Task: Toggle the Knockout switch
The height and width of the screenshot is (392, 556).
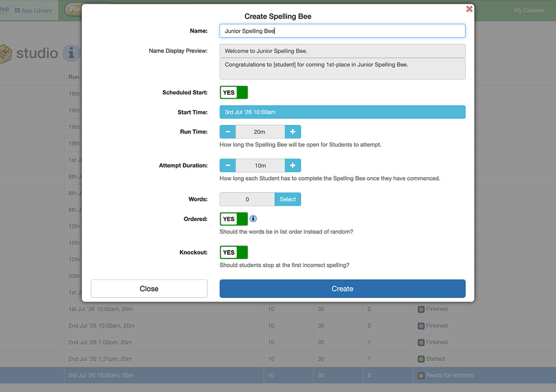Action: [234, 252]
